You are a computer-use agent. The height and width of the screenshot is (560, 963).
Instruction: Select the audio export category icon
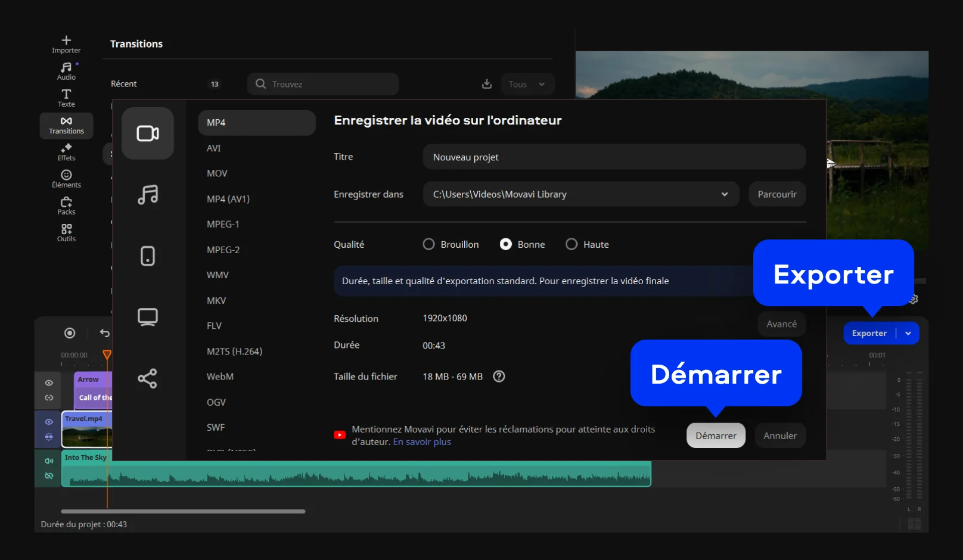148,195
